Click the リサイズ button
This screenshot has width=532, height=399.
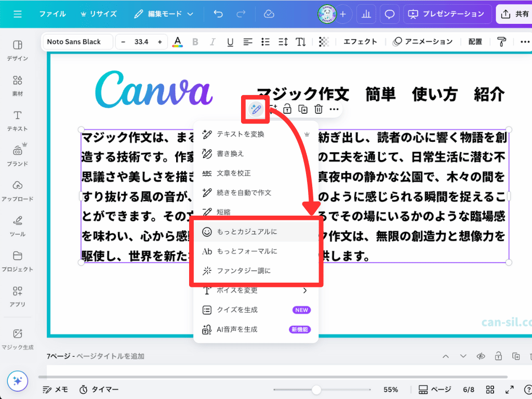(x=99, y=14)
